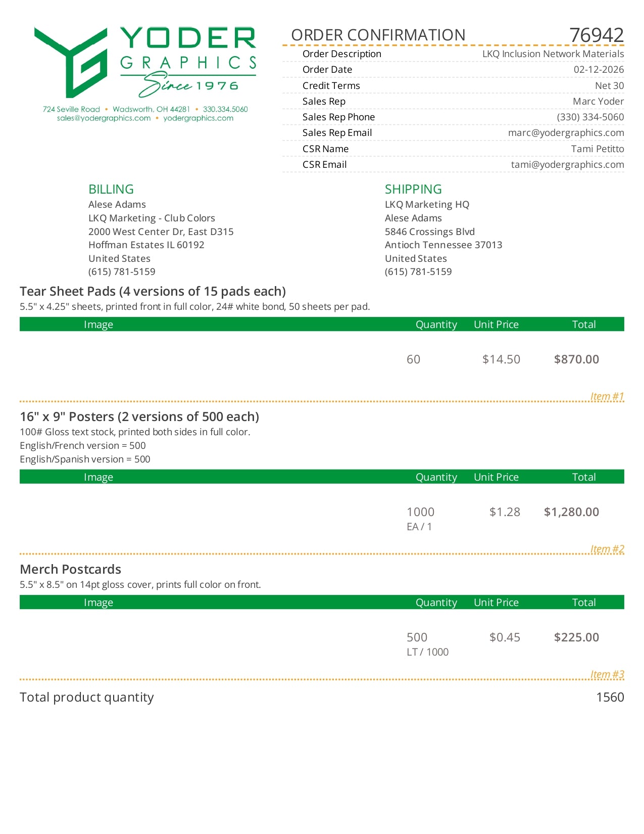Select the SHIPPING section heading
644x834 pixels.
click(413, 190)
